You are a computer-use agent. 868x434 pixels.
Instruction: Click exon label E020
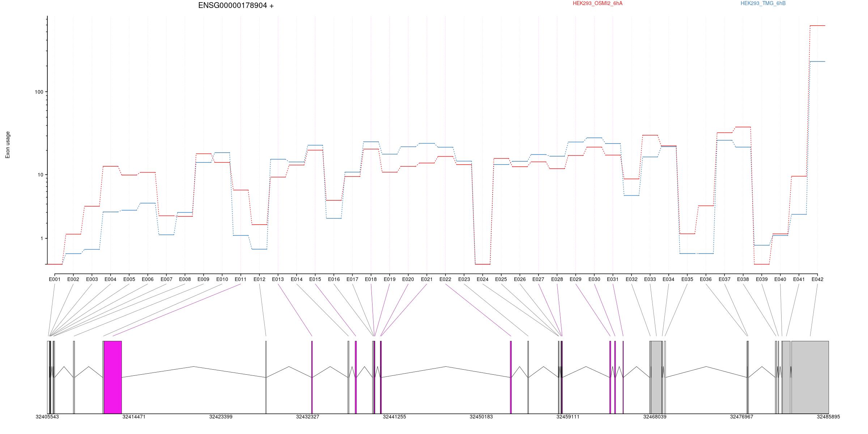pyautogui.click(x=408, y=279)
